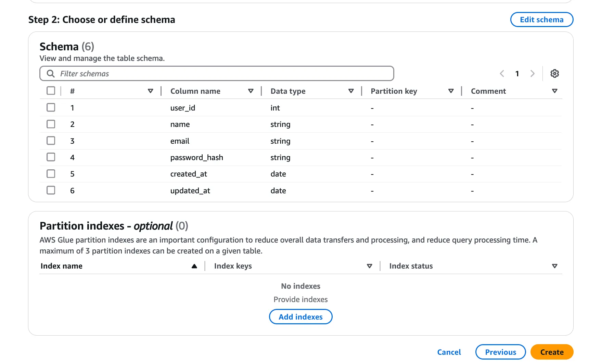Tick the updated_at row checkbox

(51, 190)
